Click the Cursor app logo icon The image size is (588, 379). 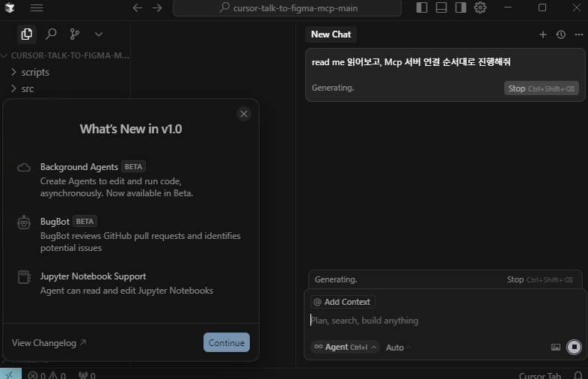coord(10,7)
